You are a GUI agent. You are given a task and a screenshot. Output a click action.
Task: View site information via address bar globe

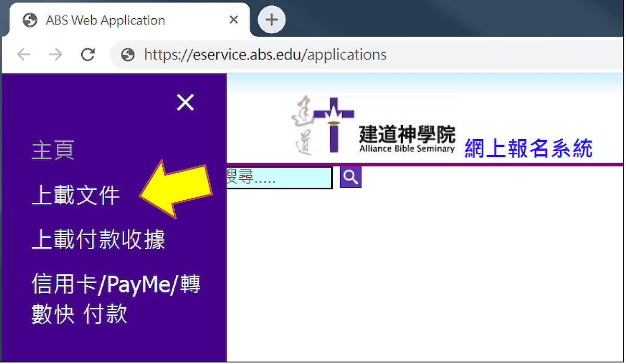coord(128,54)
